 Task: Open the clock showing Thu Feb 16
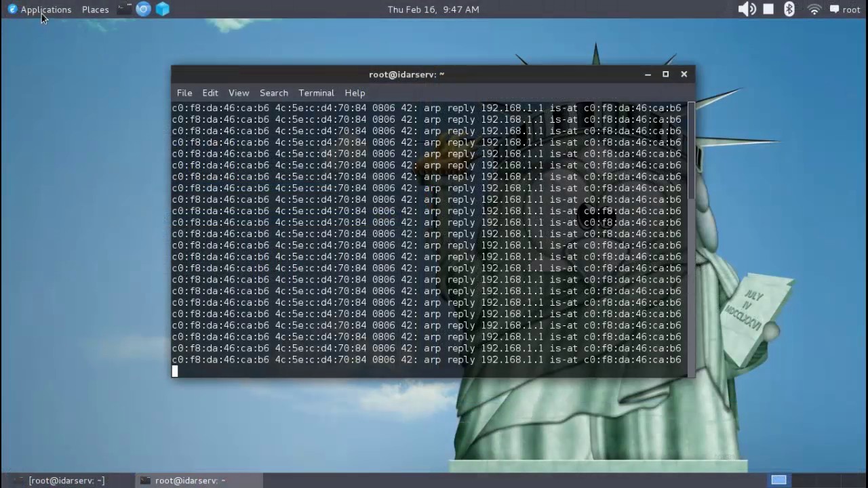tap(433, 9)
